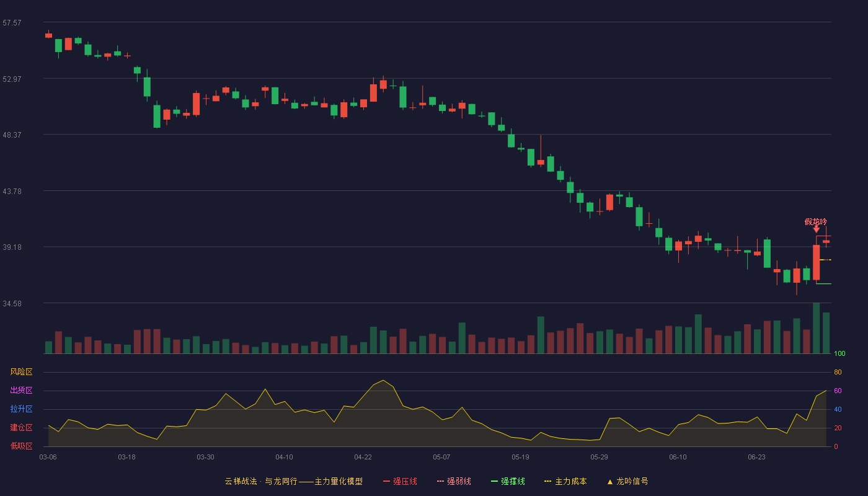This screenshot has width=868, height=496.
Task: Click the 57.57 price axis label
Action: 12,22
